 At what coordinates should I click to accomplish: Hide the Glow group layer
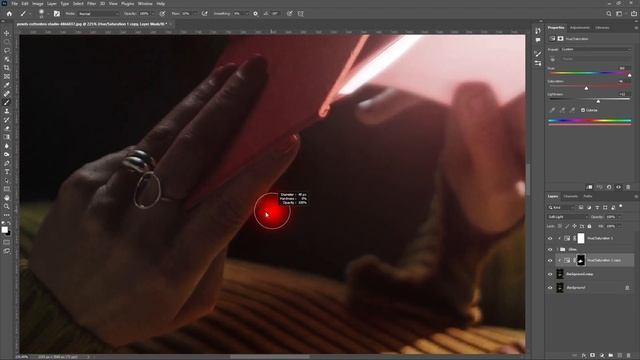[550, 249]
